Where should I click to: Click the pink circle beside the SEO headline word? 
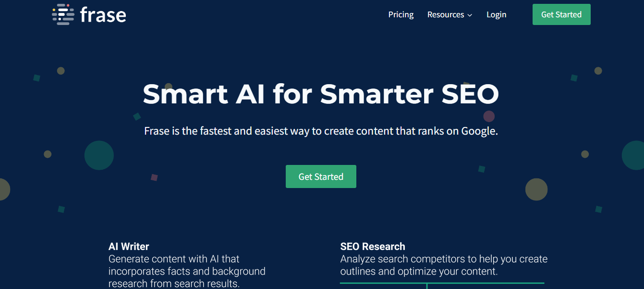tap(489, 116)
